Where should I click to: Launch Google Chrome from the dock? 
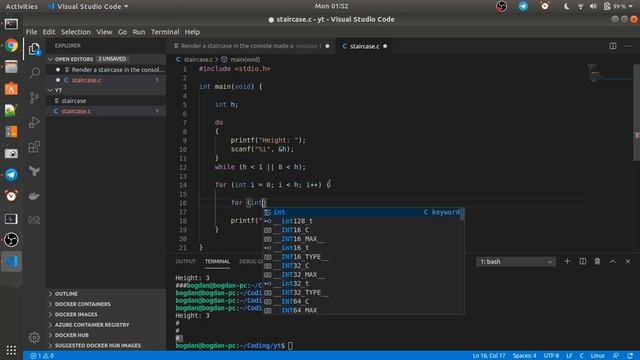tap(11, 45)
